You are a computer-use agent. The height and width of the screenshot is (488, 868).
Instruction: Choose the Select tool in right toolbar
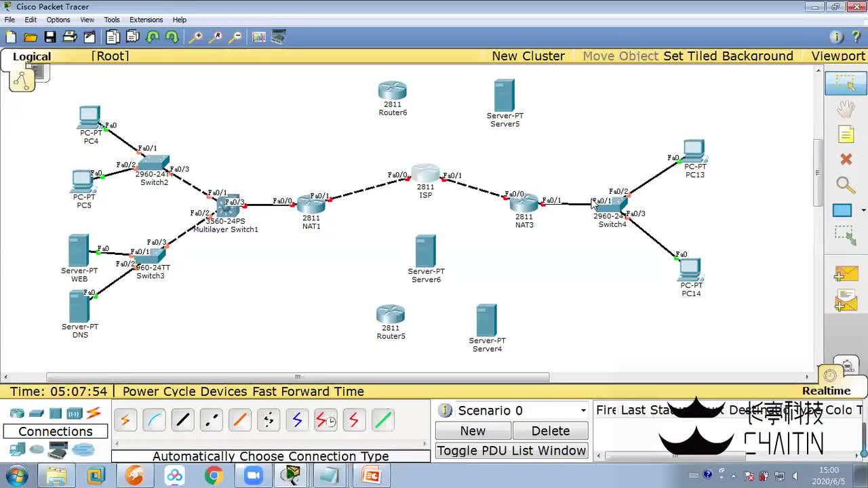pos(846,83)
